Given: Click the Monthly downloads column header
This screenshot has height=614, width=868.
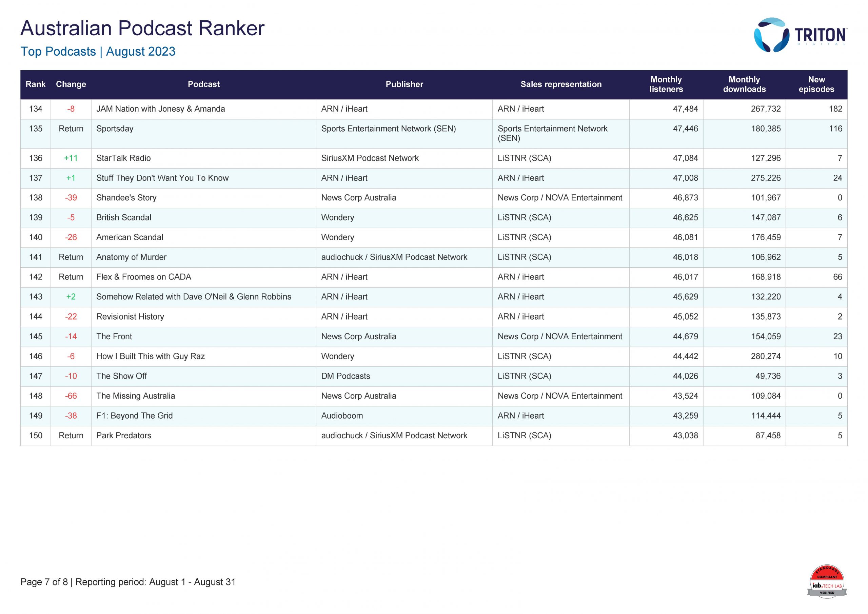Looking at the screenshot, I should tap(744, 84).
